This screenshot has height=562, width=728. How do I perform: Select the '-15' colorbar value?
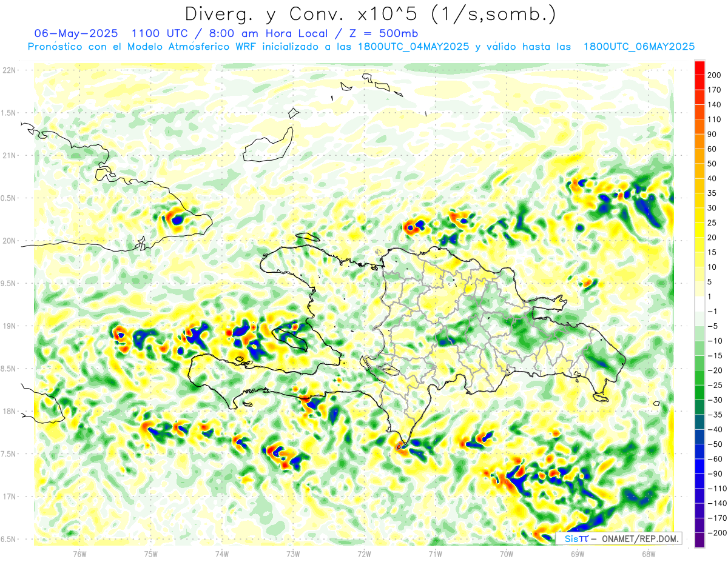tap(716, 355)
